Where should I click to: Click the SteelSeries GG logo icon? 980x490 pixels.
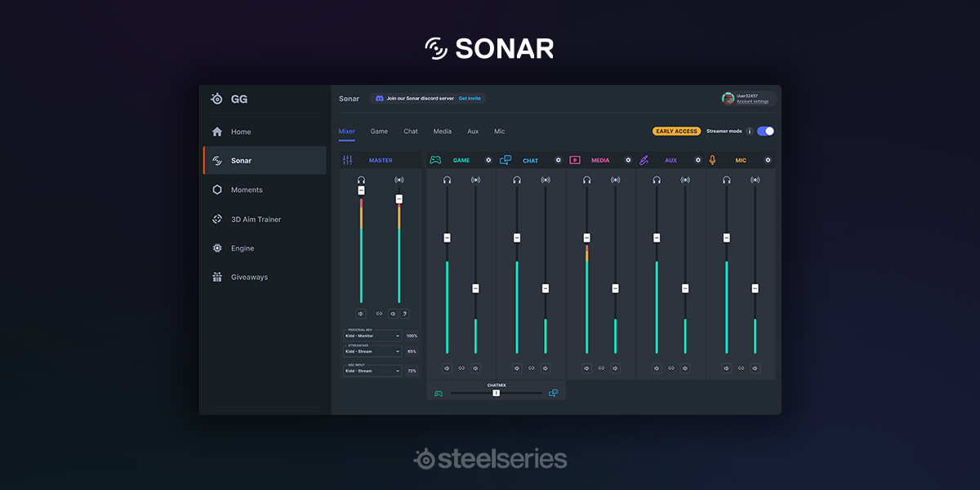216,99
